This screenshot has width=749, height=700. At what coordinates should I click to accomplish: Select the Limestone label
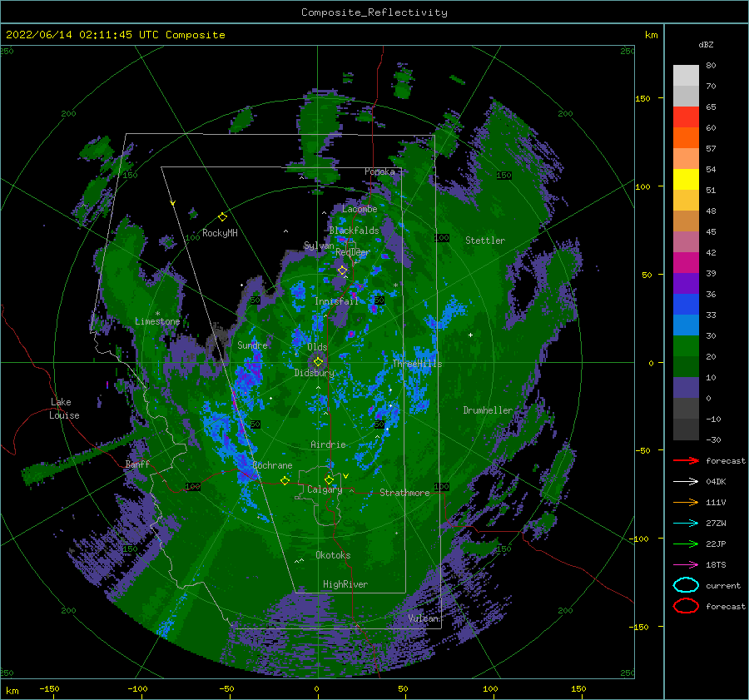[157, 321]
